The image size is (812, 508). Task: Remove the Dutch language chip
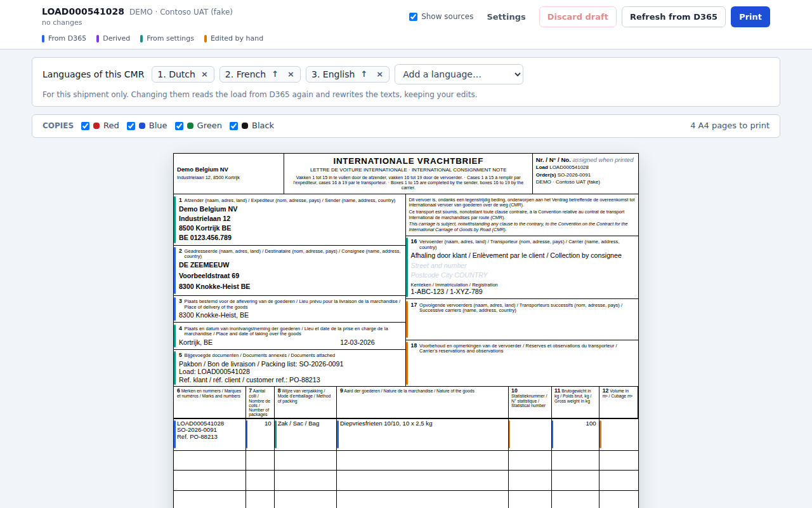204,74
